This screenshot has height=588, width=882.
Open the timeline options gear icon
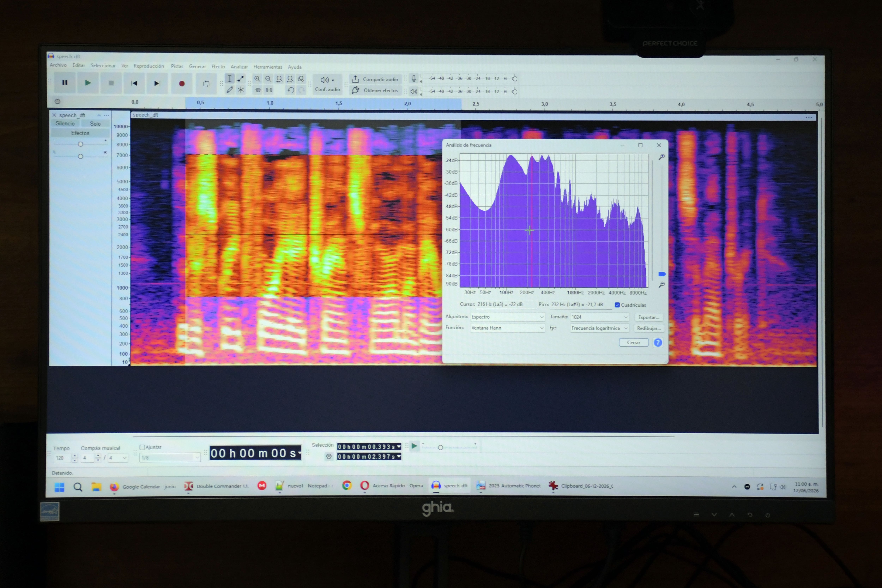[x=57, y=101]
